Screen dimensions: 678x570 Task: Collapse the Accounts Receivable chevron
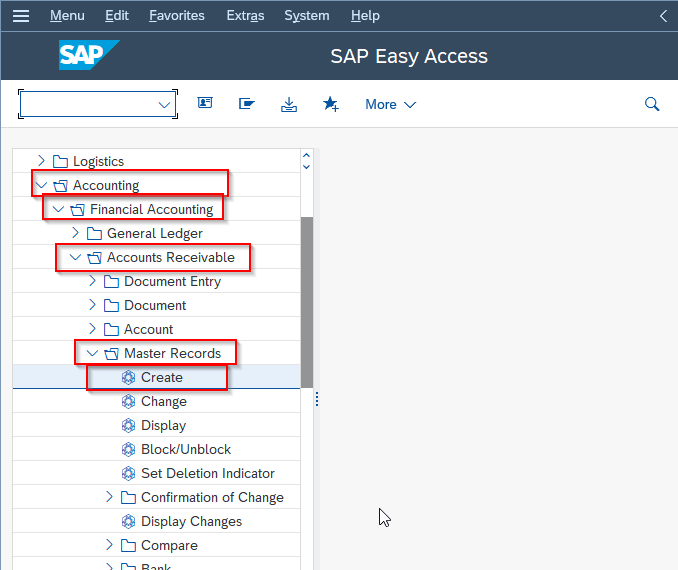pos(75,258)
